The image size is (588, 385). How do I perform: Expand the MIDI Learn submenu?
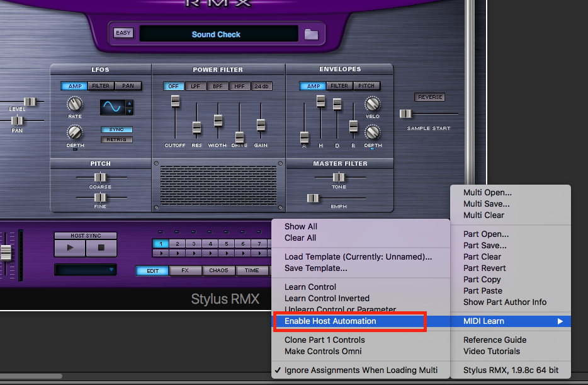tap(510, 321)
